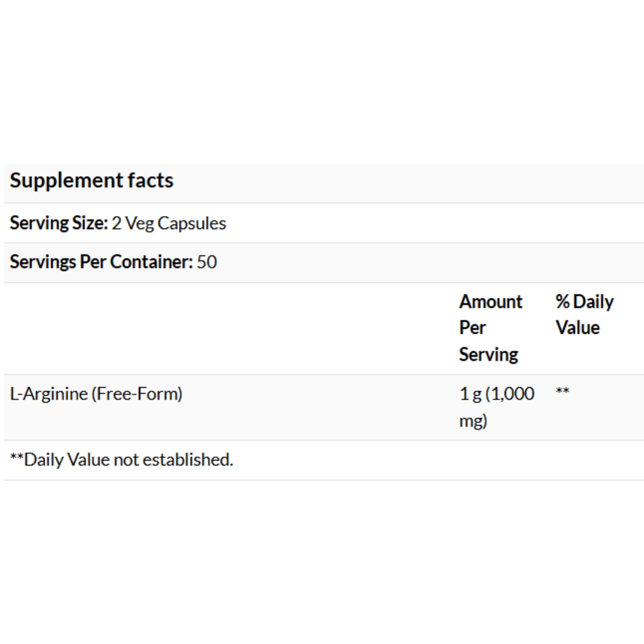
Task: Click the mg) text in amount cell
Action: [x=473, y=421]
